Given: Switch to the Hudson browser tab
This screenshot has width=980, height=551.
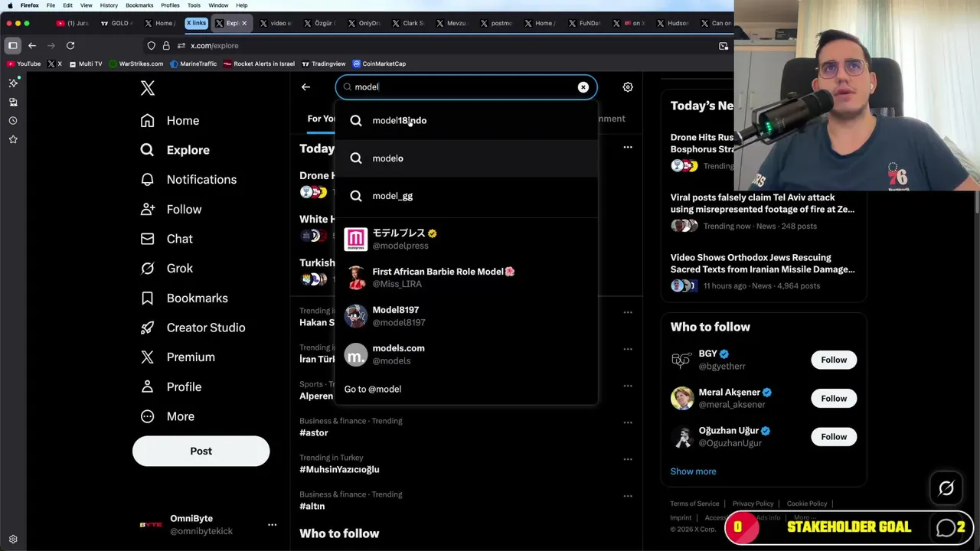Looking at the screenshot, I should coord(673,23).
